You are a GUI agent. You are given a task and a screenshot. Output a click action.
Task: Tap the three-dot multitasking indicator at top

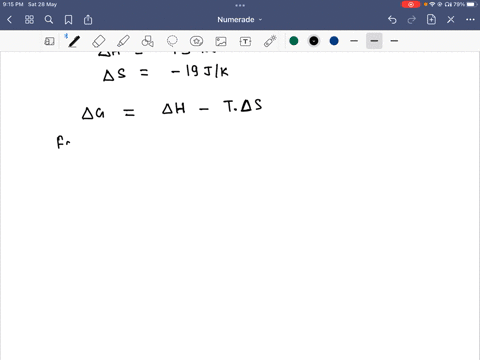[x=240, y=5]
